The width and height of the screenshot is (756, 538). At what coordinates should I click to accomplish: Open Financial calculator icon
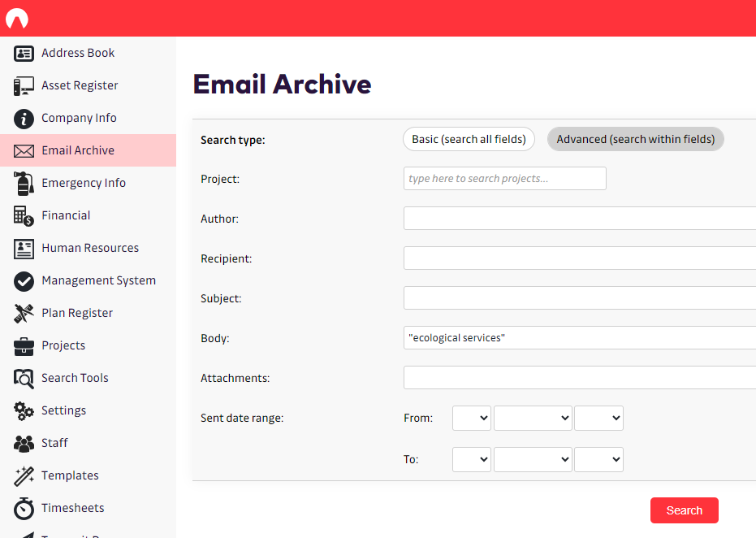(x=24, y=215)
